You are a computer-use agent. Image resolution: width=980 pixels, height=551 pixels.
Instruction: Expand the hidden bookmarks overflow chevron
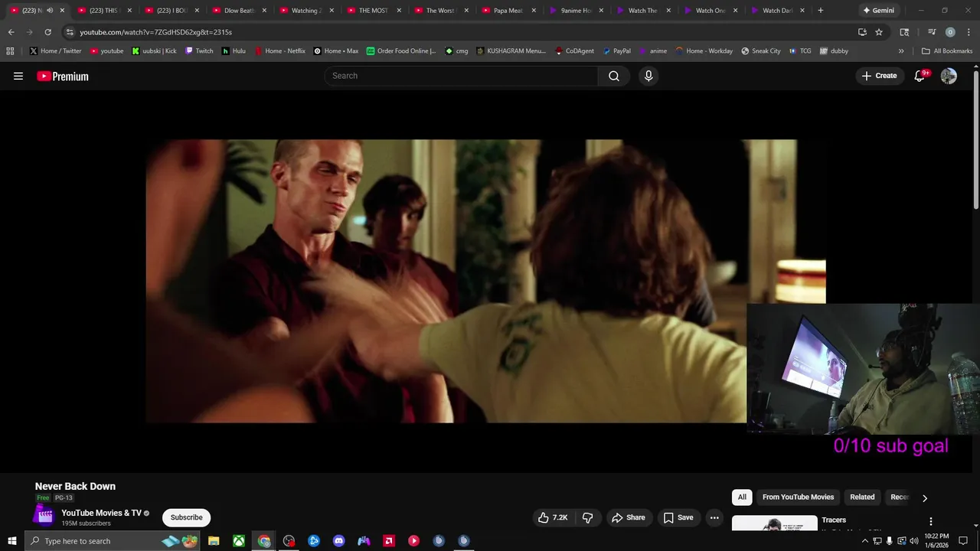(901, 51)
